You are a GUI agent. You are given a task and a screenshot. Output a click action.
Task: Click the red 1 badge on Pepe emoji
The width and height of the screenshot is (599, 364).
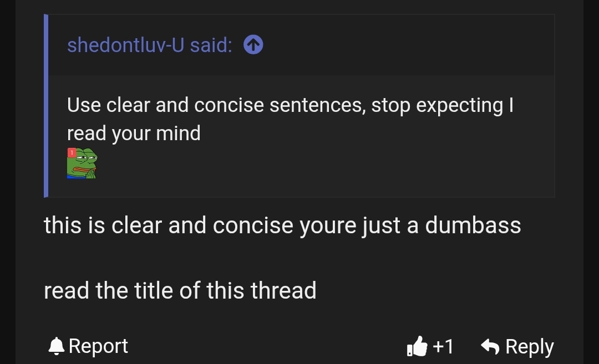coord(72,152)
